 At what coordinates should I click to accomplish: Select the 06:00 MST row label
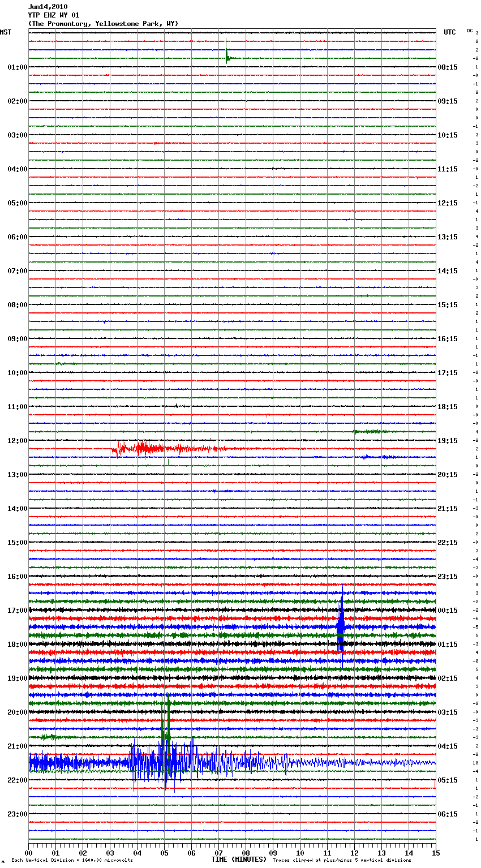point(17,237)
